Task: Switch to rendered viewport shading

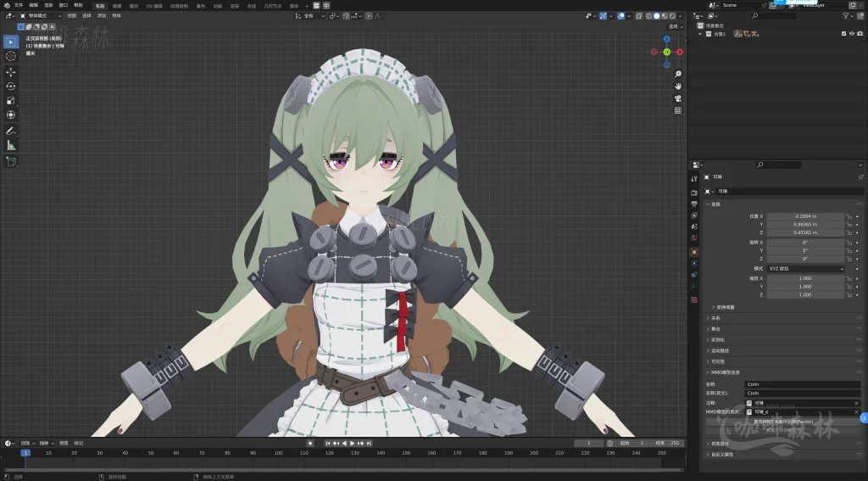Action: tap(672, 16)
